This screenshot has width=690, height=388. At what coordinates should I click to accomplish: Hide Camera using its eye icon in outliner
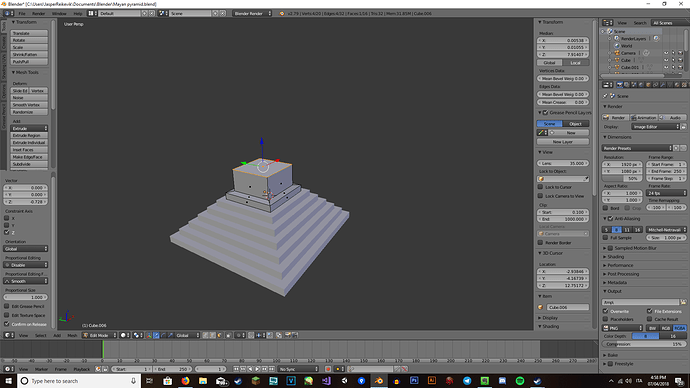click(666, 53)
